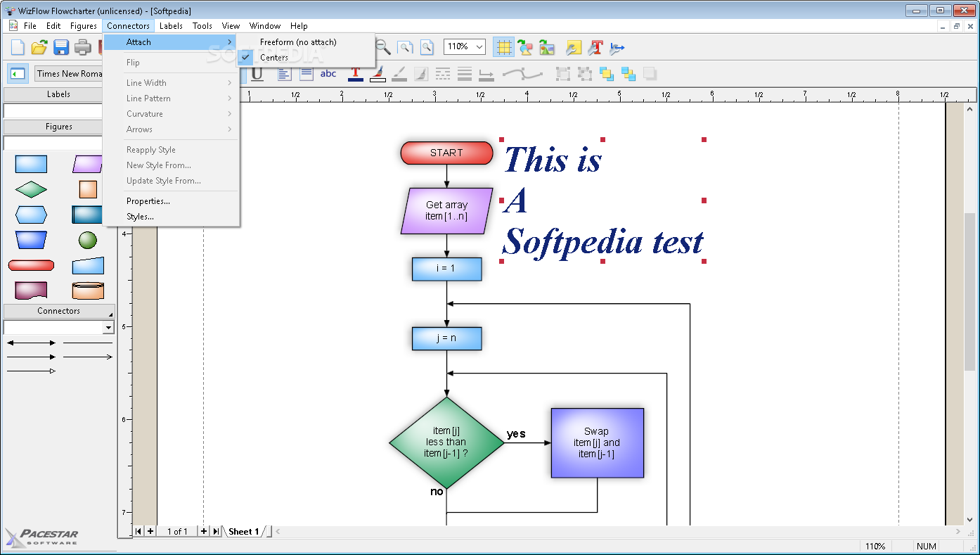Viewport: 980px width, 555px height.
Task: Select the blue rectangle figure in palette
Action: pos(31,164)
